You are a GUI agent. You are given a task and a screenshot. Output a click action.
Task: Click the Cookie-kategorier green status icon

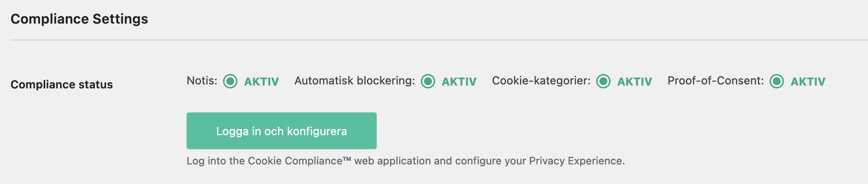(x=603, y=81)
